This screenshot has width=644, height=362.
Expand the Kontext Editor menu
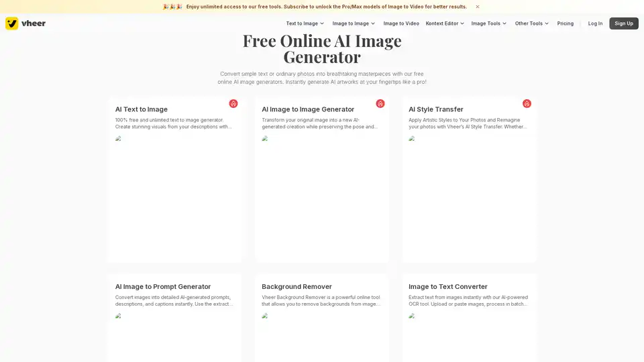coord(445,23)
